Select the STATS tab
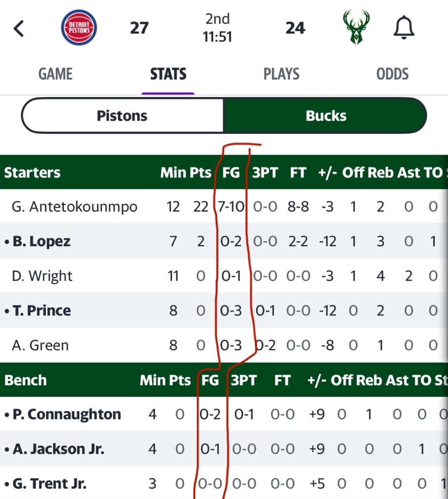 (168, 74)
